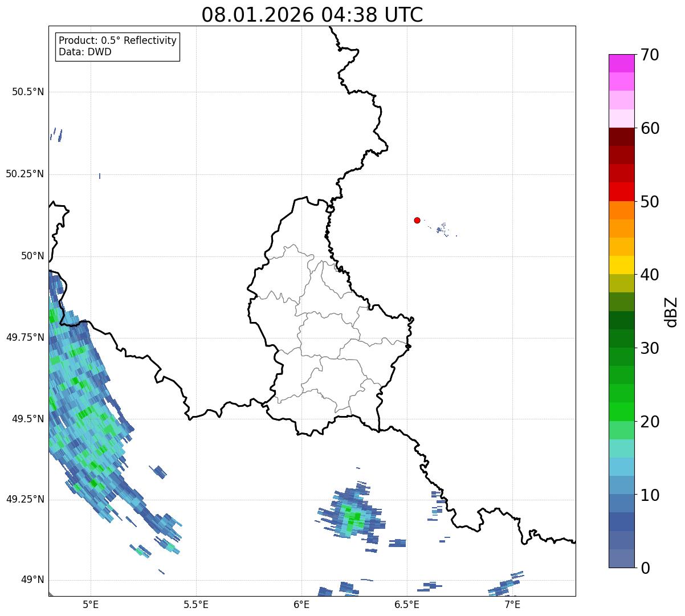This screenshot has height=616, width=685.
Task: Click the 6°E longitude label
Action: (301, 605)
